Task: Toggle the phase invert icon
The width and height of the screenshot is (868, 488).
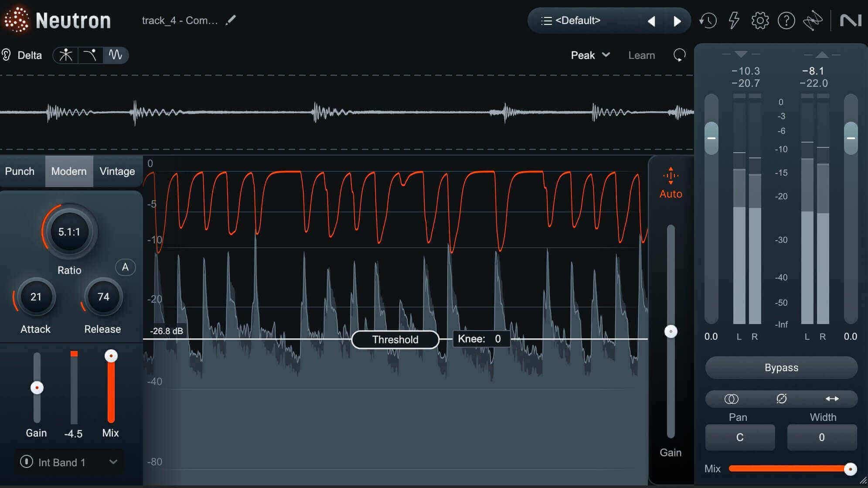Action: (781, 399)
